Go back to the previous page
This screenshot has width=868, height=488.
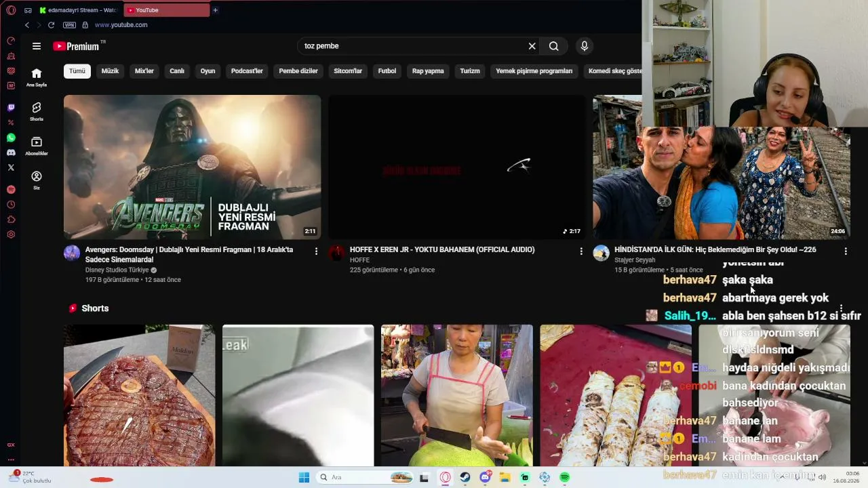27,25
